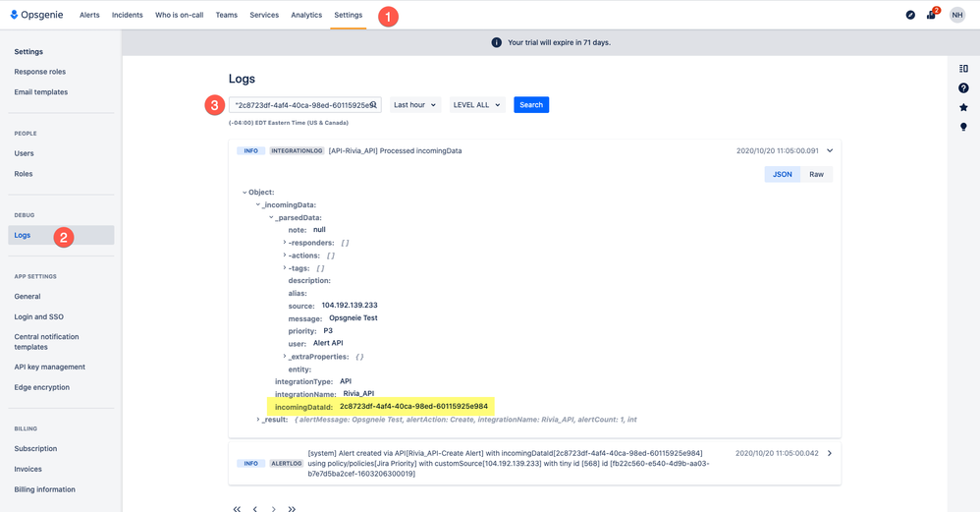
Task: Expand the -tags tree node
Action: point(285,267)
